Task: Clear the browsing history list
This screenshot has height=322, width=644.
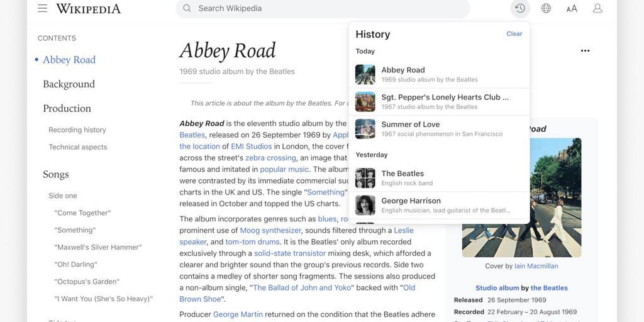Action: click(514, 34)
